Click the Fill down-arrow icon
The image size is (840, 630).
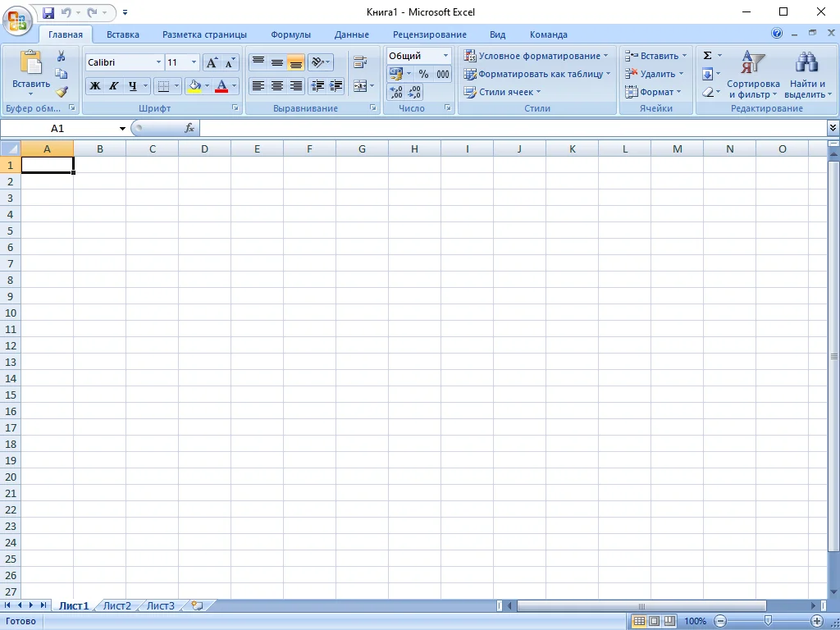pyautogui.click(x=707, y=74)
